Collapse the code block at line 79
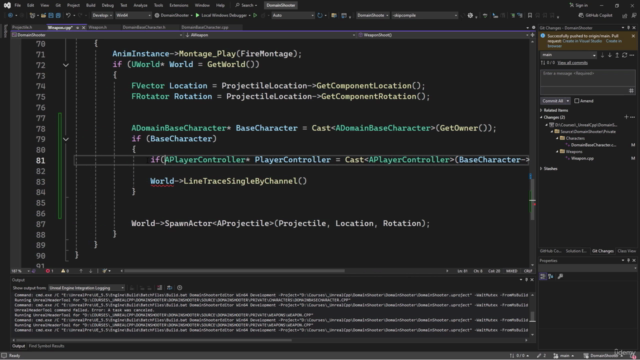Viewport: 640px width, 360px height. tap(66, 139)
